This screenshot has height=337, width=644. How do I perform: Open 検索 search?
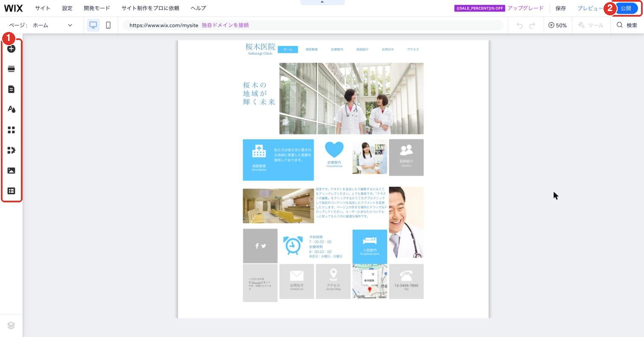[627, 26]
